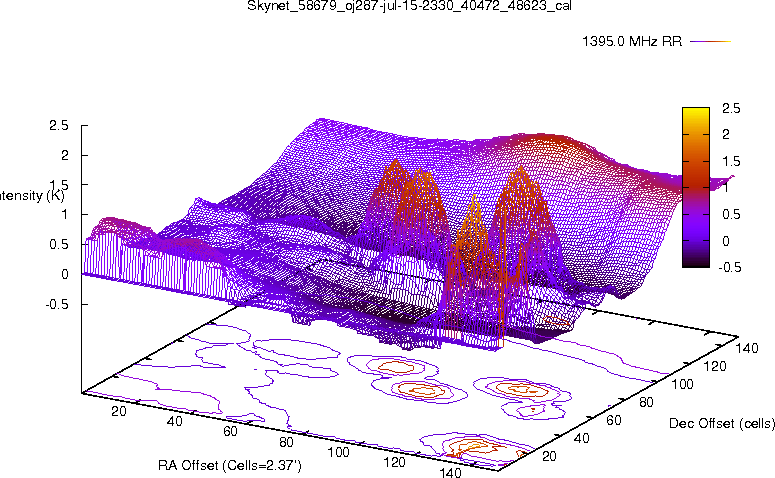
Task: Click the 60 tick on the RA Offset axis
Action: coord(230,431)
